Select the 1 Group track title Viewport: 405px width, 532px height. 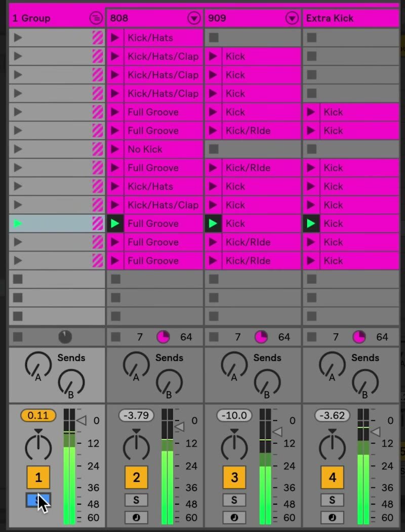click(x=31, y=18)
